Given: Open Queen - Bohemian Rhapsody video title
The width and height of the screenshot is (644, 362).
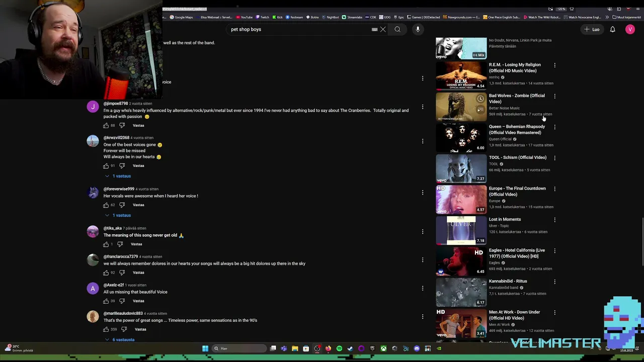Looking at the screenshot, I should (x=517, y=130).
